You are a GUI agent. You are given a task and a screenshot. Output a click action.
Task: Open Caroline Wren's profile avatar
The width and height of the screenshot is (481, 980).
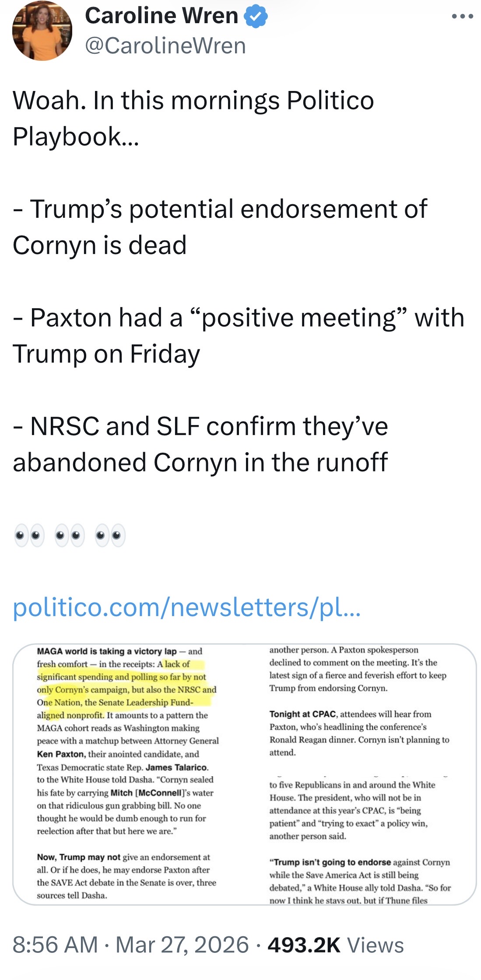(x=42, y=31)
